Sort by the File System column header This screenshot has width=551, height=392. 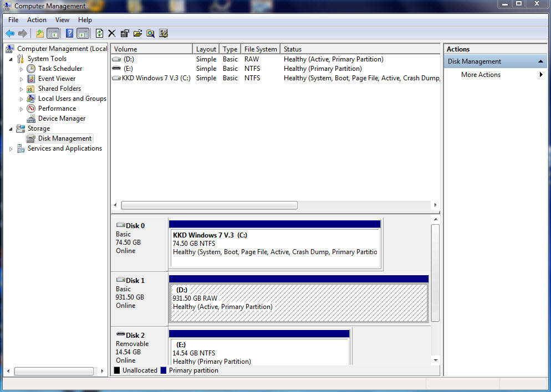pos(261,49)
